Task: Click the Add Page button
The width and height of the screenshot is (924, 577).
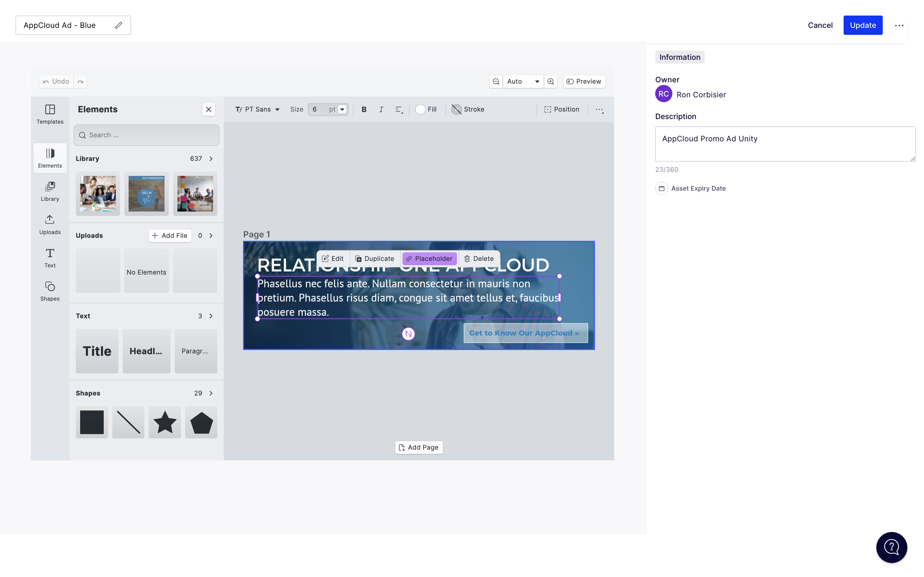Action: click(419, 447)
